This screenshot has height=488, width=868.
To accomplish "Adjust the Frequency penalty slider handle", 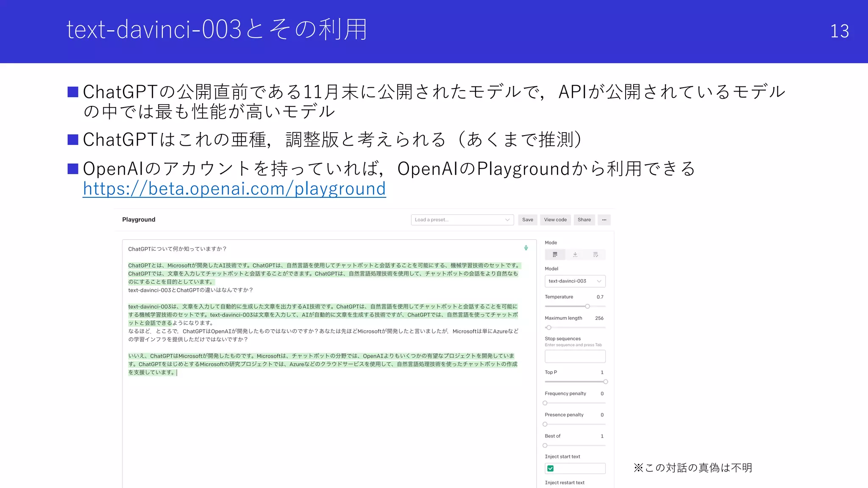I will tap(545, 403).
